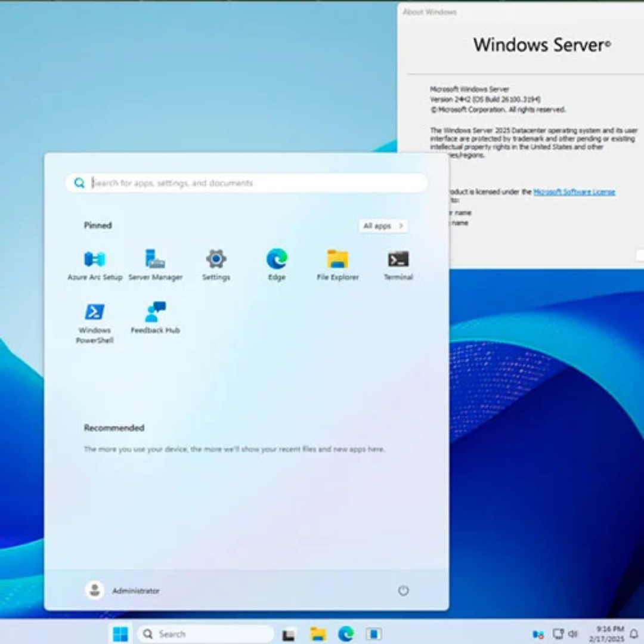Screen dimensions: 644x644
Task: Click the Windows Start button on taskbar
Action: click(x=120, y=634)
